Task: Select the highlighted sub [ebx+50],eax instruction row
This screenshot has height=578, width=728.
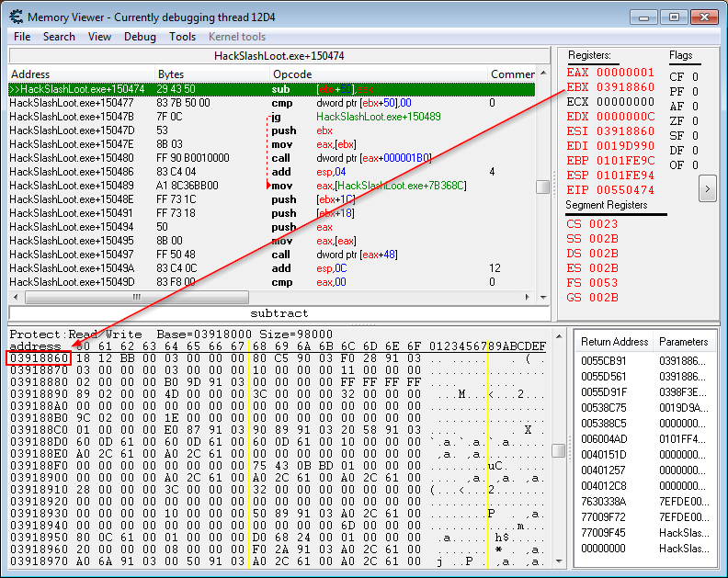Action: (x=272, y=89)
